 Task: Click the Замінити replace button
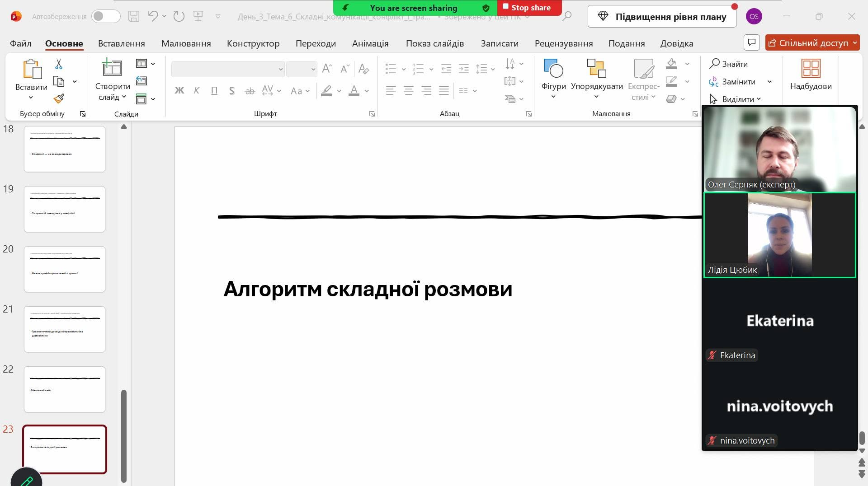click(732, 81)
